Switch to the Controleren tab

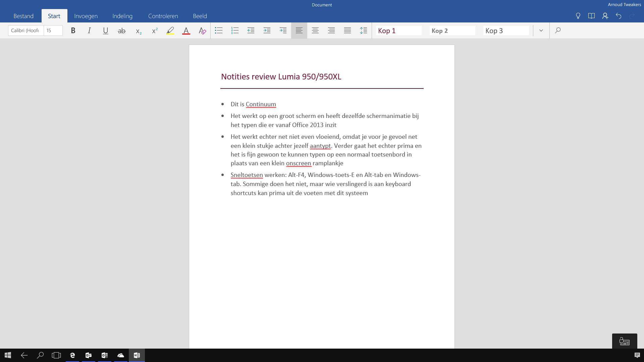(x=163, y=16)
